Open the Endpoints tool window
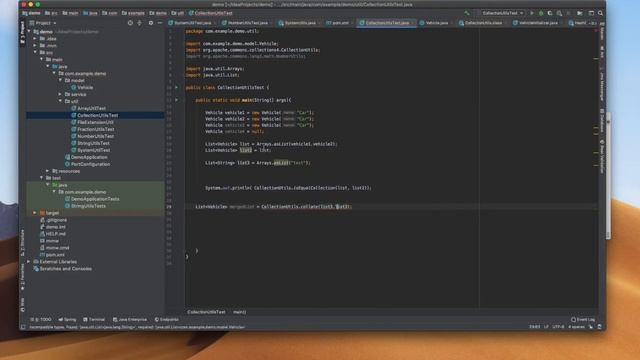The width and height of the screenshot is (640, 360). [x=167, y=320]
